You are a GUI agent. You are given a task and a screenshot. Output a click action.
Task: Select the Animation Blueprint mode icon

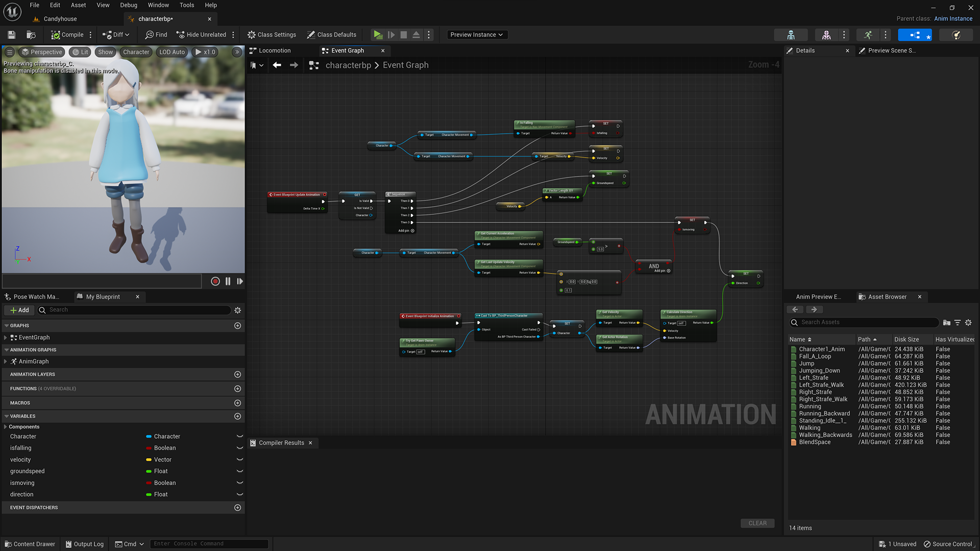point(915,35)
